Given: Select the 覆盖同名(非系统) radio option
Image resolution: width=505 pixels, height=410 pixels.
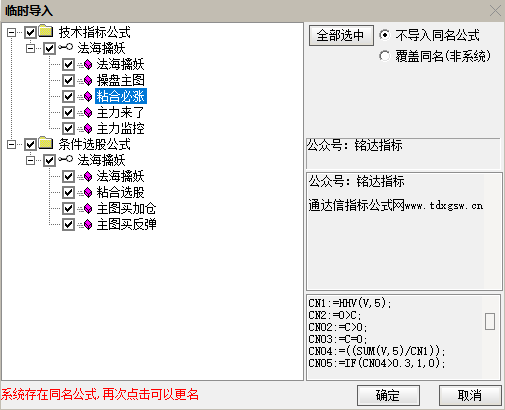Looking at the screenshot, I should 384,56.
